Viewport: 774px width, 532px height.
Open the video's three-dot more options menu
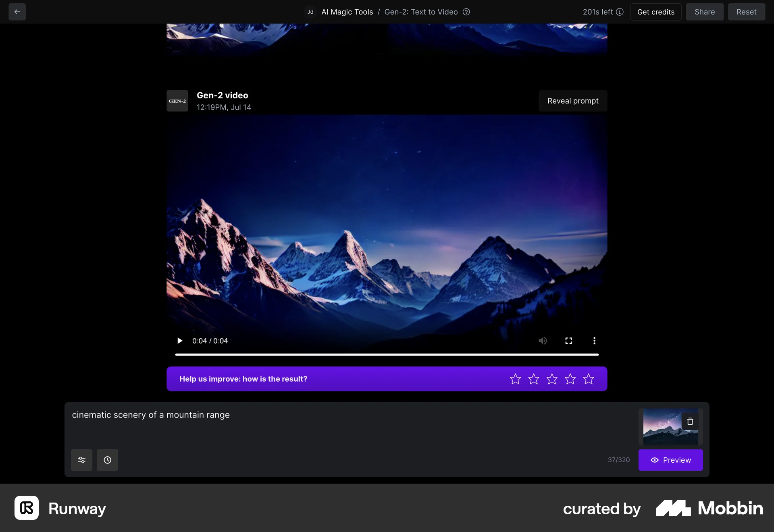pyautogui.click(x=594, y=341)
